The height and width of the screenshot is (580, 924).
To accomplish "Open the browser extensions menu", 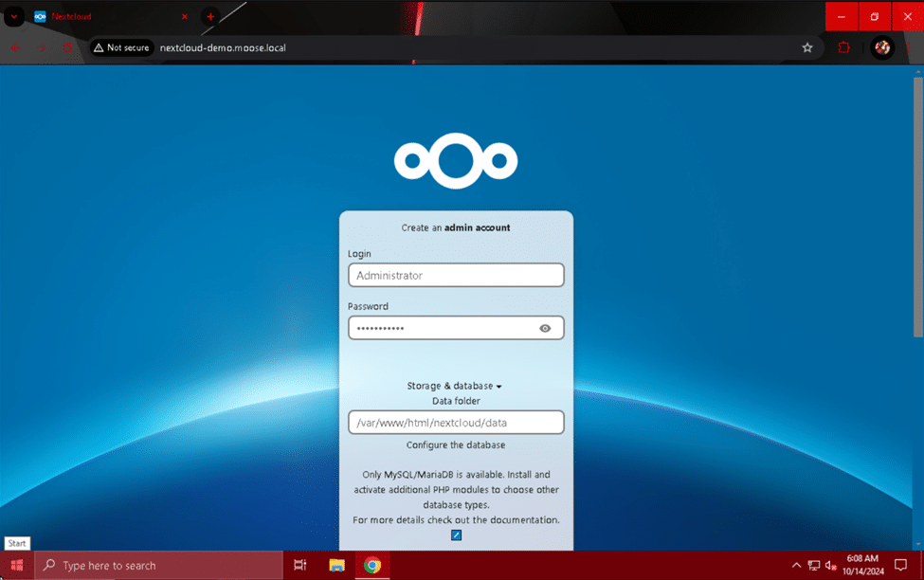I will pyautogui.click(x=843, y=47).
